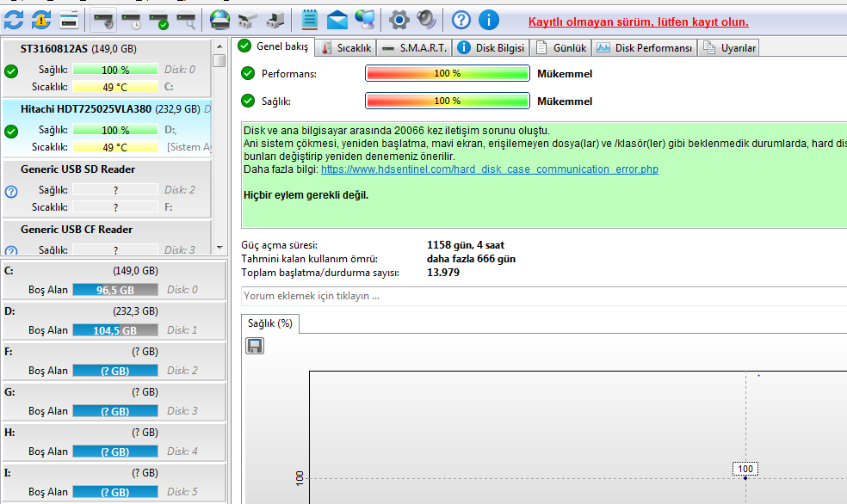Click the two stacked disks toolbar icon
Image resolution: width=847 pixels, height=504 pixels.
(x=247, y=21)
